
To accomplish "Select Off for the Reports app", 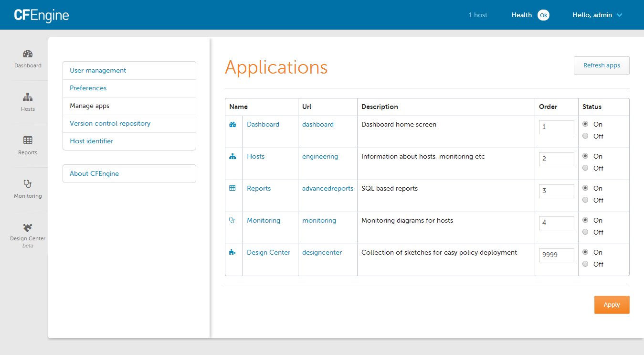I will (585, 200).
